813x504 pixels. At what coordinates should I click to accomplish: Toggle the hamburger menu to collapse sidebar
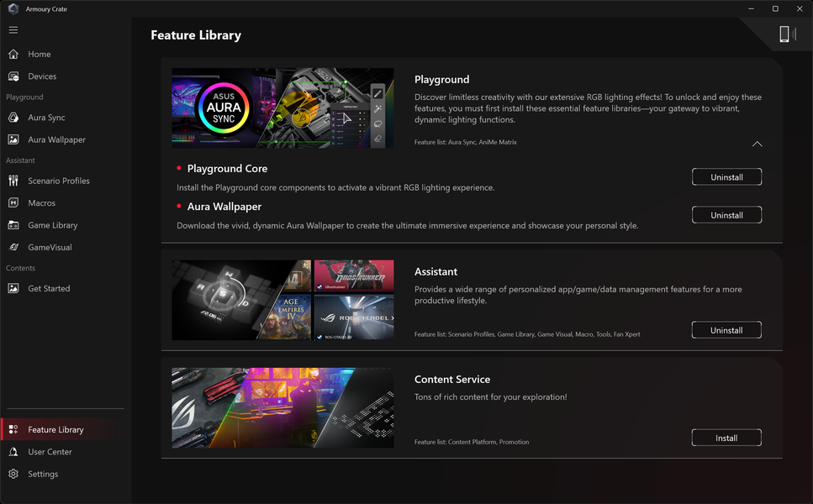(x=13, y=30)
